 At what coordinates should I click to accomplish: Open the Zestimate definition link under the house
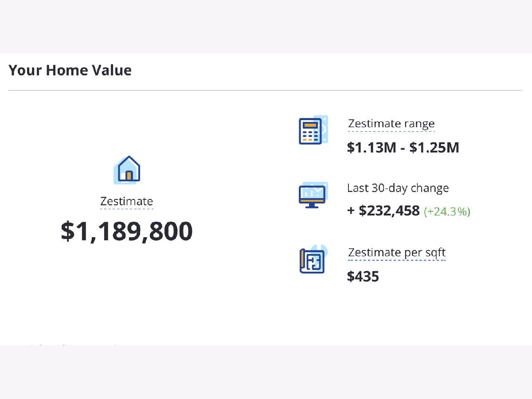click(x=126, y=202)
